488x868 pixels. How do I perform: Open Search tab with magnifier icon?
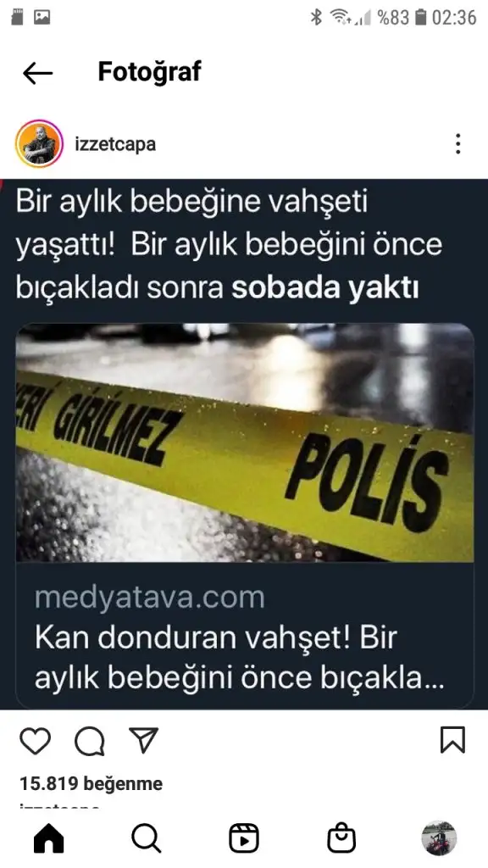(147, 838)
